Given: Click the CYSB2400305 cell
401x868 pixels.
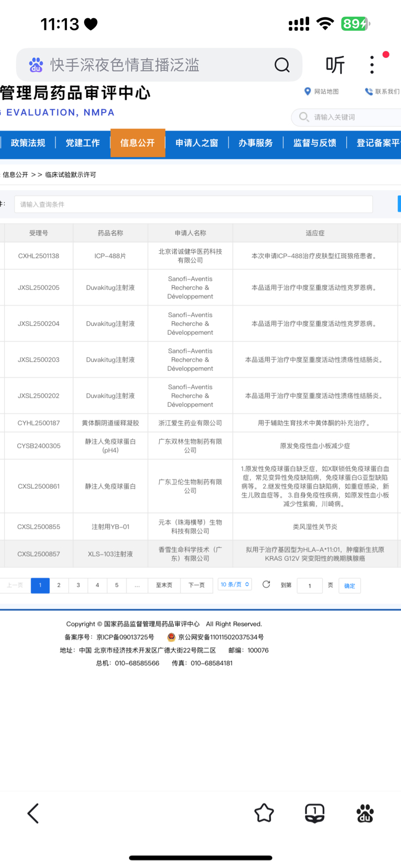Looking at the screenshot, I should [x=39, y=446].
